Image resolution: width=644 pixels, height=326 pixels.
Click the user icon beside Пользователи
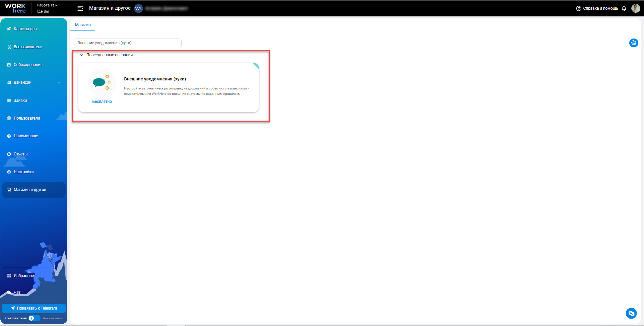click(9, 118)
